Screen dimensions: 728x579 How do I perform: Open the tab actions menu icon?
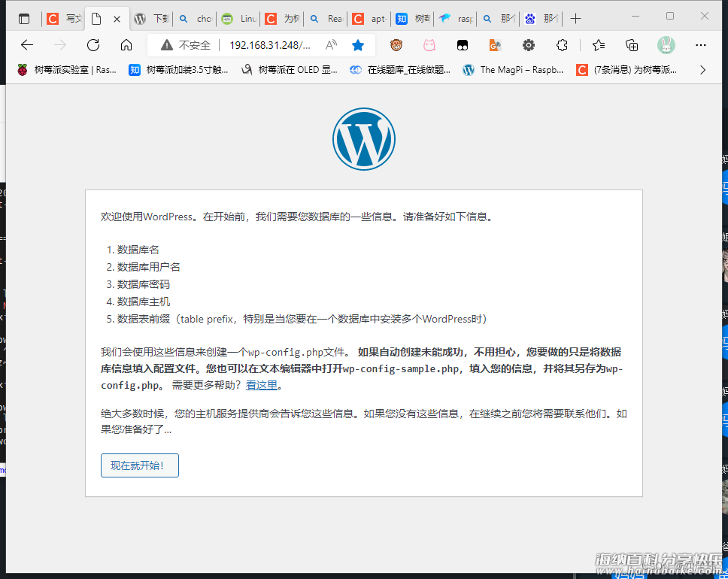pyautogui.click(x=23, y=19)
